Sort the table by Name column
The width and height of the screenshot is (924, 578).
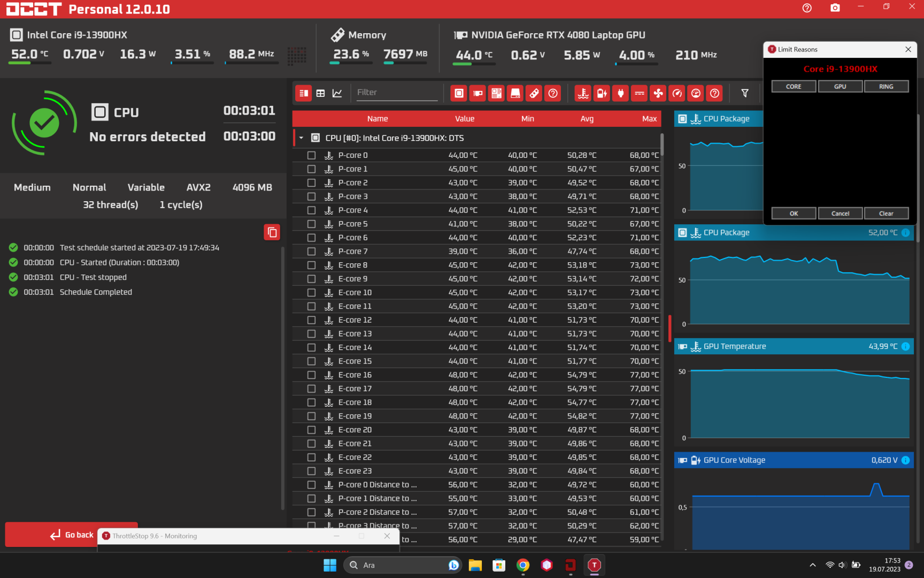[378, 119]
